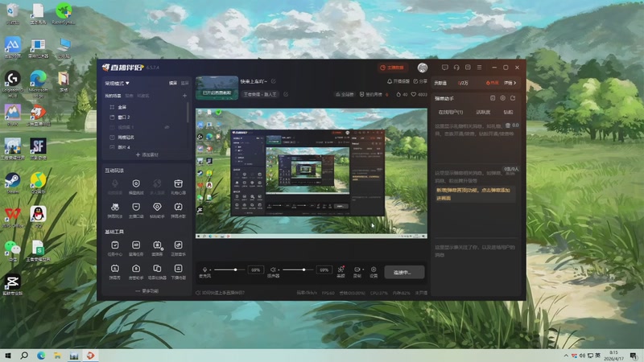Click the speaker 69% volume field
Image resolution: width=644 pixels, height=362 pixels.
click(324, 270)
